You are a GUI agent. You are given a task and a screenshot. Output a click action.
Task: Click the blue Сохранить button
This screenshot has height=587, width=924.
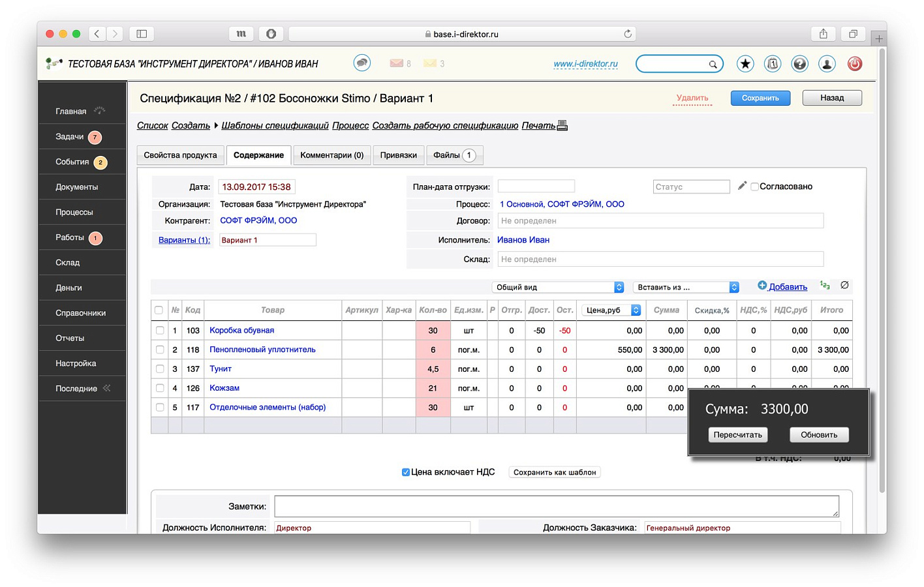coord(760,98)
